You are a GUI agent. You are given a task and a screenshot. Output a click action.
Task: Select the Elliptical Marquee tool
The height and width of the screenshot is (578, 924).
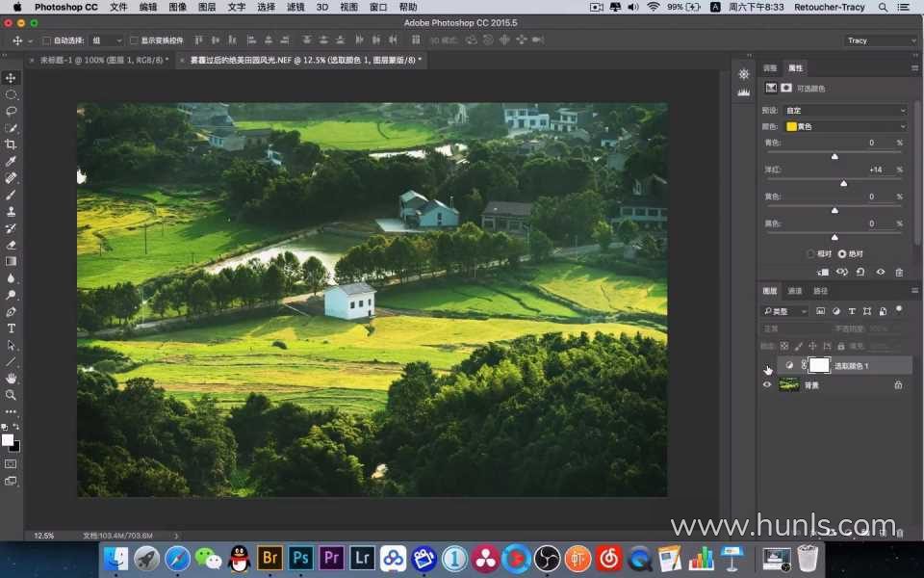[11, 94]
